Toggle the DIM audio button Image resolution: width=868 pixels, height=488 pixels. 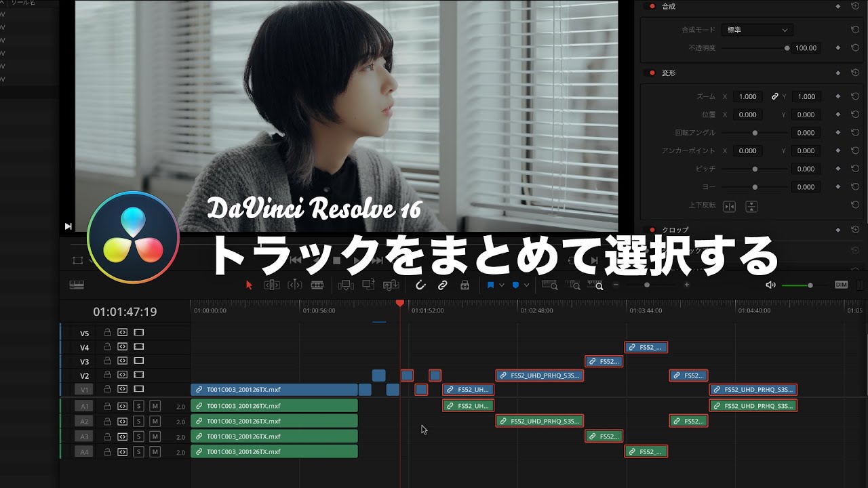(x=842, y=285)
